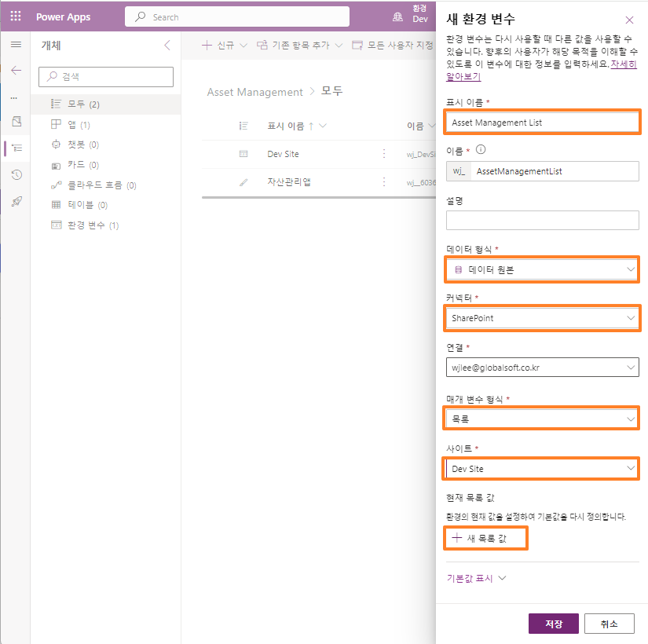Open the 연결 wjlee@globalsoft.co.kr dropdown
Viewport: 648px width, 644px height.
click(x=542, y=368)
